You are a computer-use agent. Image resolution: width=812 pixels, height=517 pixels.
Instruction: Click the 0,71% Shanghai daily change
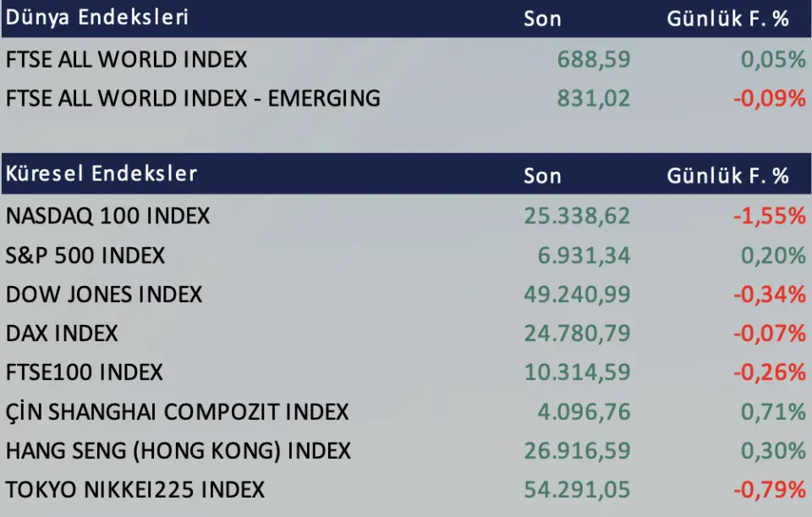coord(773,412)
